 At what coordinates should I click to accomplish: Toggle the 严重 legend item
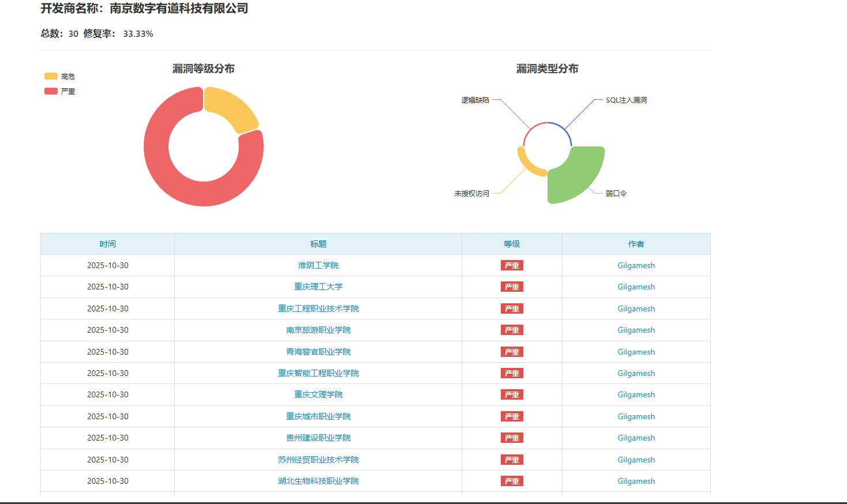(x=59, y=91)
